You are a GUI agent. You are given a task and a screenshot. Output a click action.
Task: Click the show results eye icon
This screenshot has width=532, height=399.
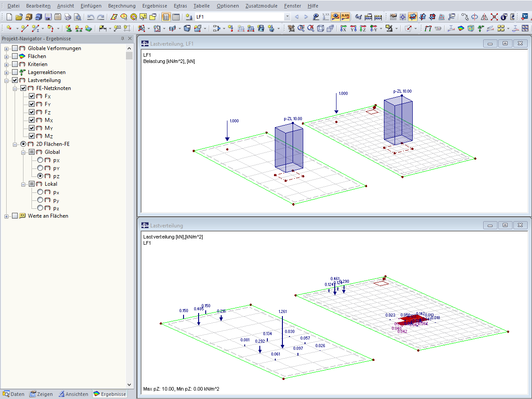336,17
